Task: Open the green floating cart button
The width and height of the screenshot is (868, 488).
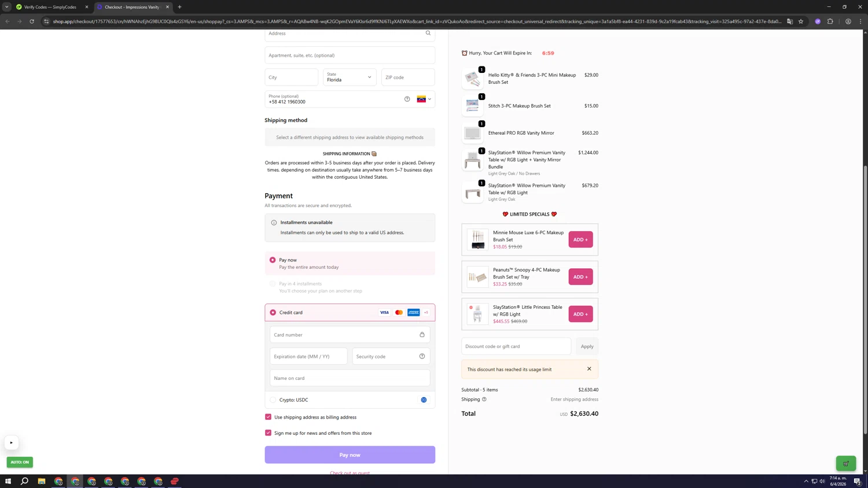Action: click(x=846, y=463)
